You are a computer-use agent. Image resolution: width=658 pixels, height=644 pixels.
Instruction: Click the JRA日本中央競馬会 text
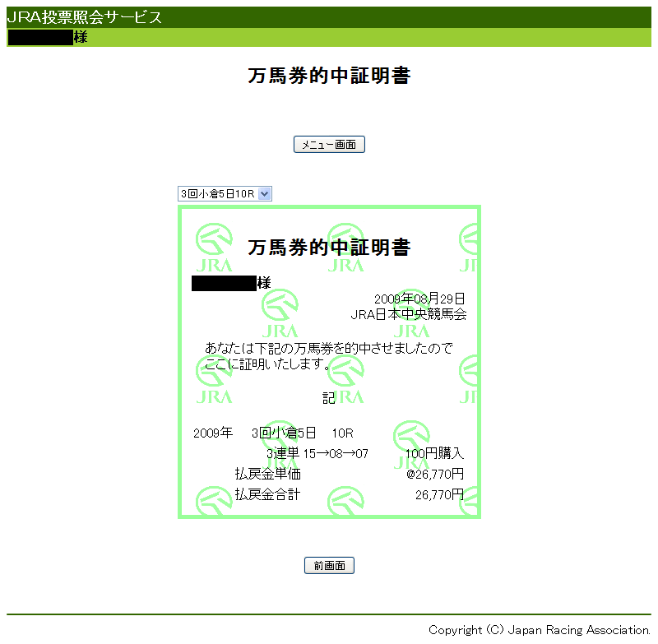[x=408, y=314]
